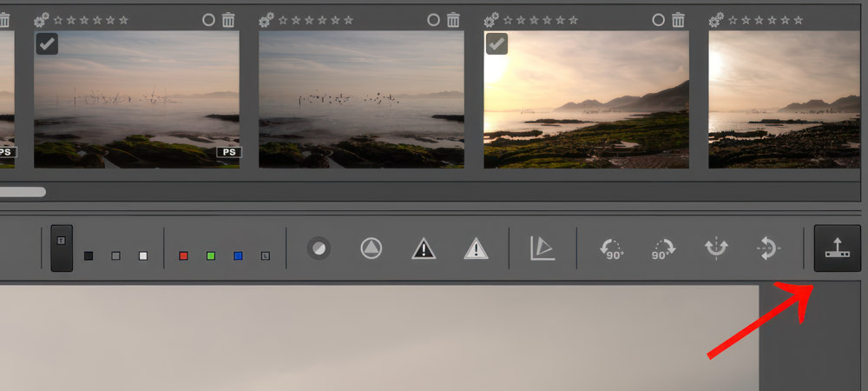Click the last rating star above unchecked misty thumbnail
The height and width of the screenshot is (391, 868).
[x=348, y=20]
